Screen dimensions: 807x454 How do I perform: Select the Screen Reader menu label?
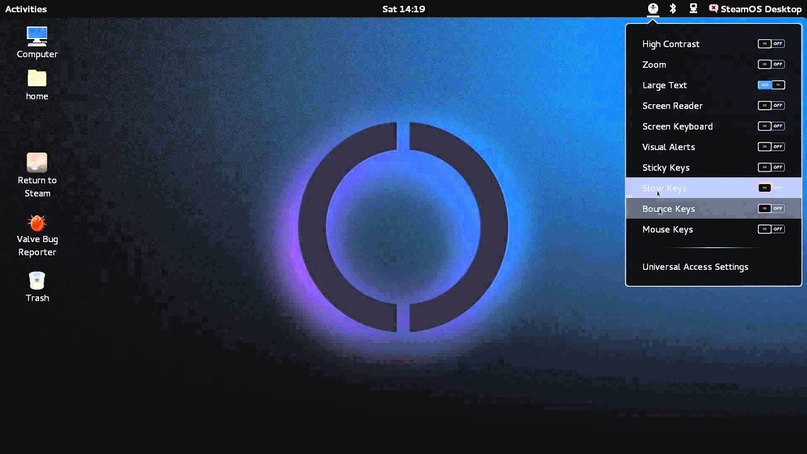pos(672,106)
